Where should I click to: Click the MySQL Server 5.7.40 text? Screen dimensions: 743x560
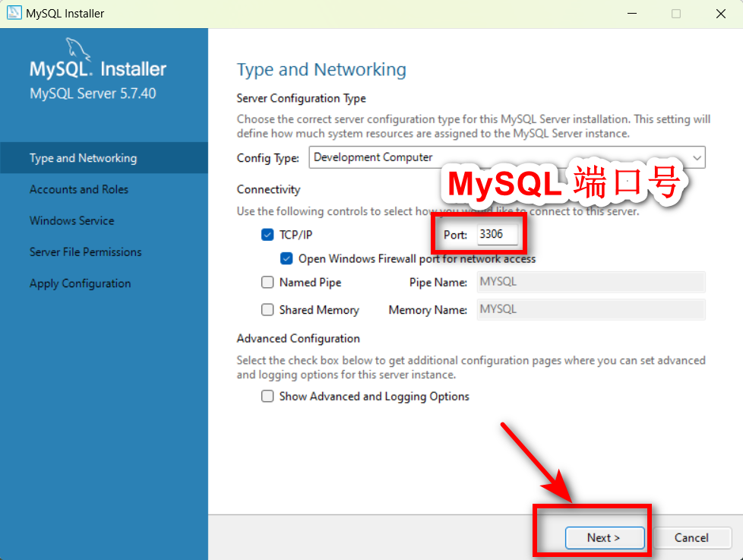[x=93, y=93]
